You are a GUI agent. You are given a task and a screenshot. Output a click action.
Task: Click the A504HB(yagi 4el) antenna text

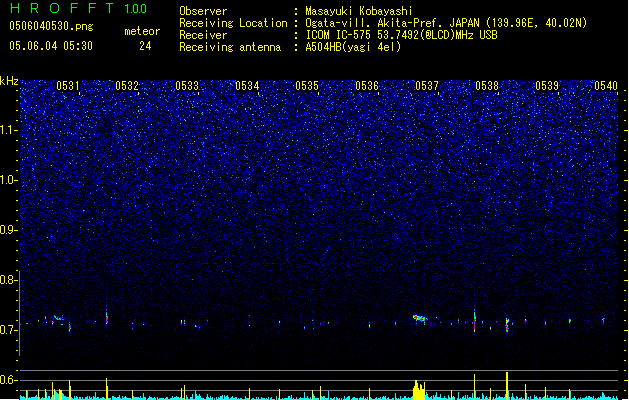(x=353, y=47)
